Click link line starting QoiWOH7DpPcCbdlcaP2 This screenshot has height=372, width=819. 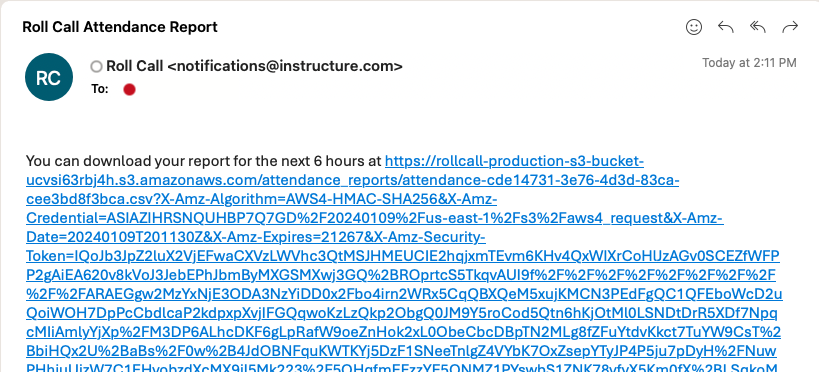click(402, 313)
